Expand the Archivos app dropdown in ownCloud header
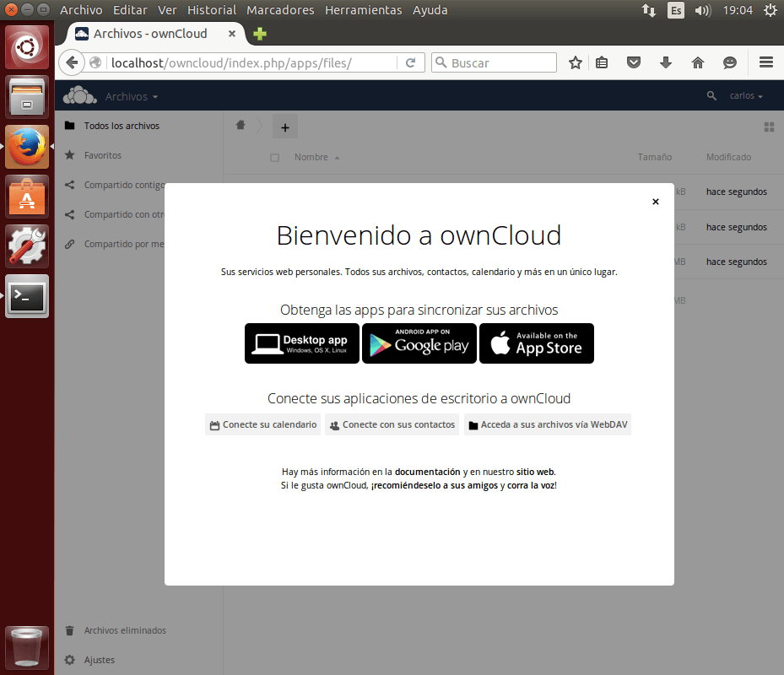This screenshot has height=675, width=784. pos(132,96)
